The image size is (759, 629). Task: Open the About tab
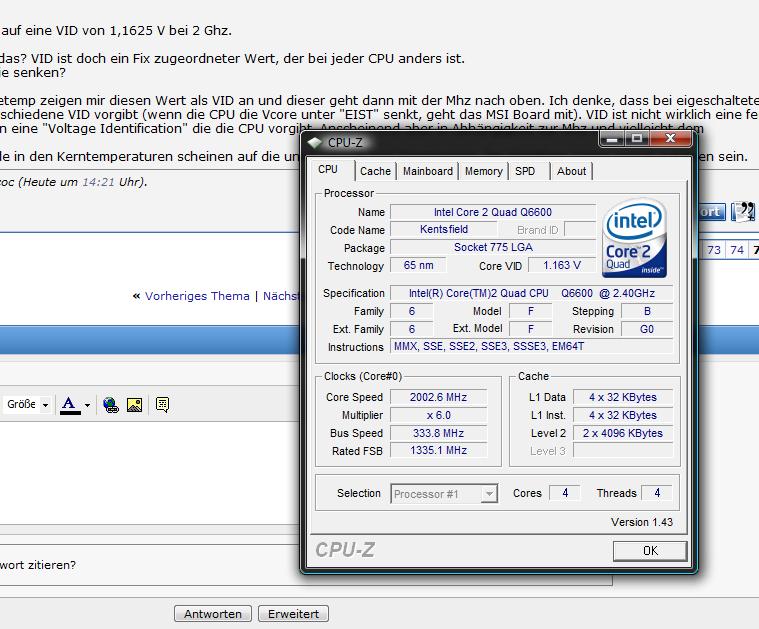571,171
